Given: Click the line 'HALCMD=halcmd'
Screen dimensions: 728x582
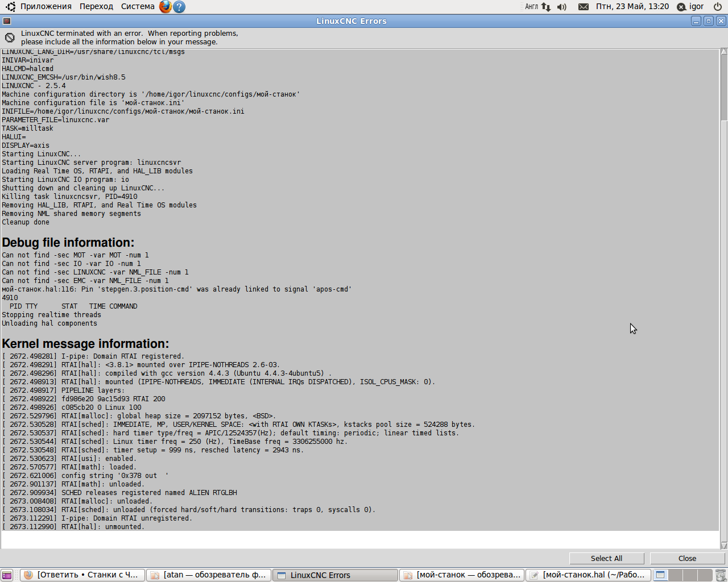Looking at the screenshot, I should pyautogui.click(x=27, y=69).
